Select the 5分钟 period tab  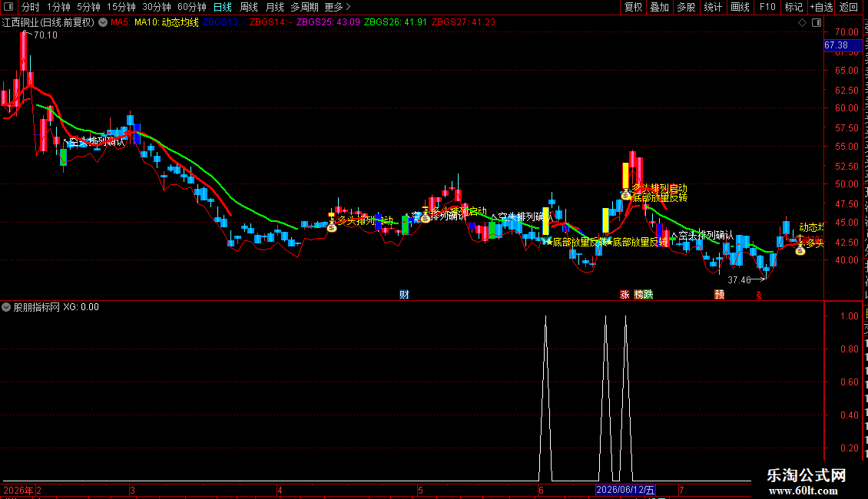[88, 7]
